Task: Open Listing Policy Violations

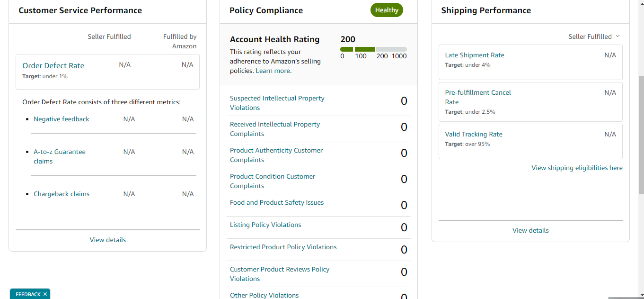Action: (265, 225)
